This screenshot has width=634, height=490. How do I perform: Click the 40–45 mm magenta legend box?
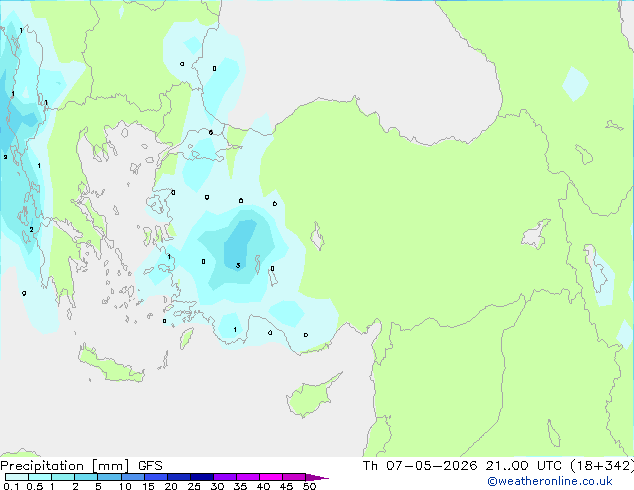(x=271, y=477)
